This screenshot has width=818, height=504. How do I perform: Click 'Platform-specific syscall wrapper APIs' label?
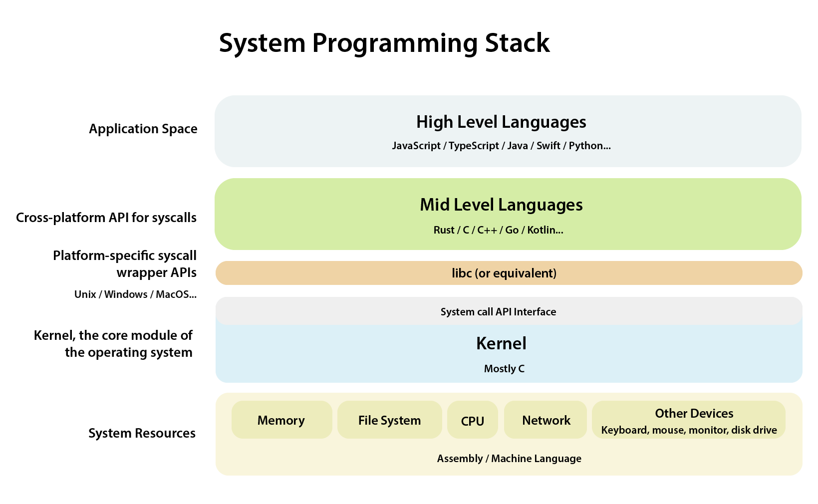click(x=125, y=264)
